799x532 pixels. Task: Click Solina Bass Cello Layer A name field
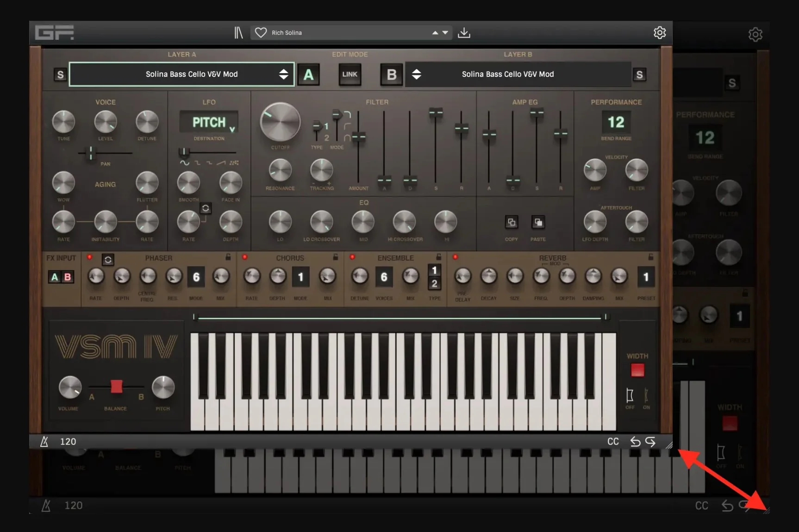(181, 74)
